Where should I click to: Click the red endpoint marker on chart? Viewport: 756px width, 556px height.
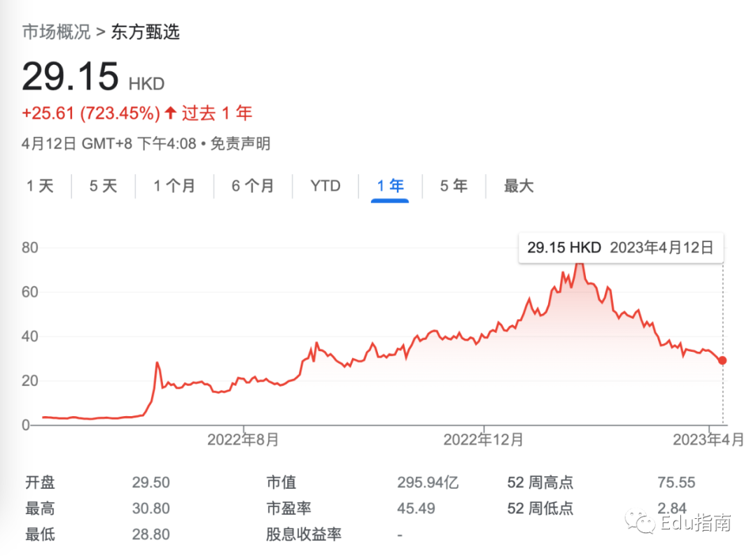(722, 360)
